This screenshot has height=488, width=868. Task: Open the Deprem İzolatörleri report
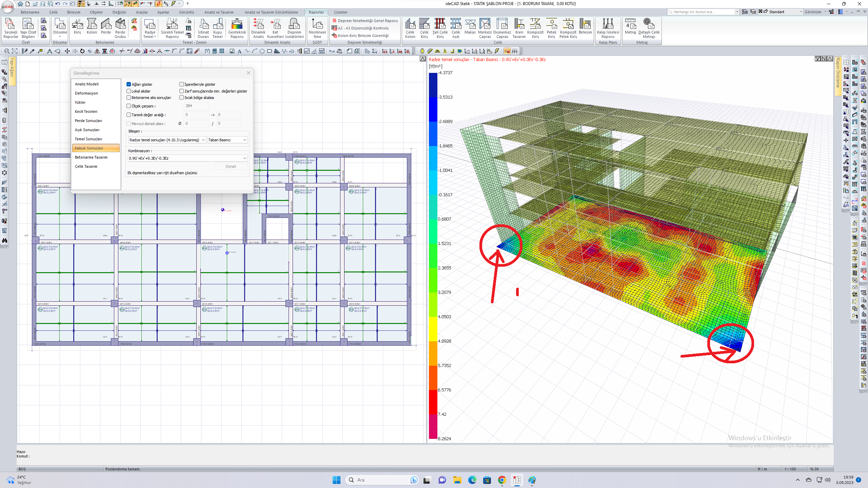[294, 28]
